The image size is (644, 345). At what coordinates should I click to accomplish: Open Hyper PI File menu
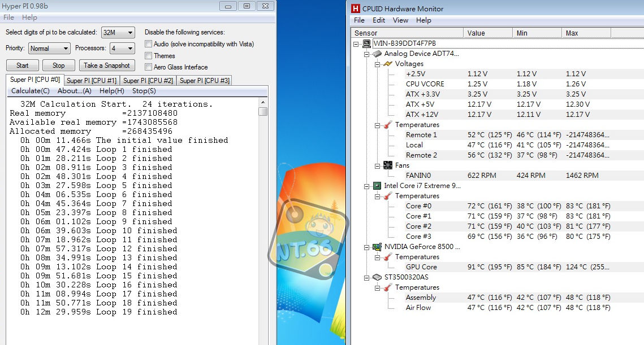[x=8, y=18]
